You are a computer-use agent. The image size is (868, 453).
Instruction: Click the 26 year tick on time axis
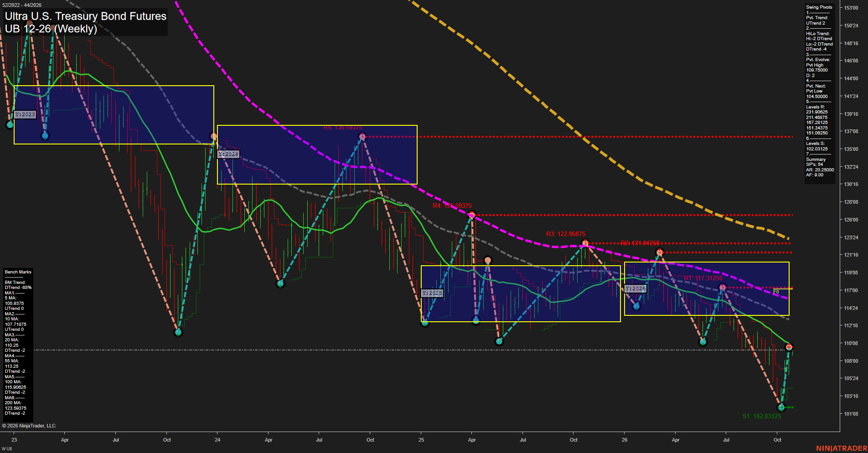tap(625, 440)
